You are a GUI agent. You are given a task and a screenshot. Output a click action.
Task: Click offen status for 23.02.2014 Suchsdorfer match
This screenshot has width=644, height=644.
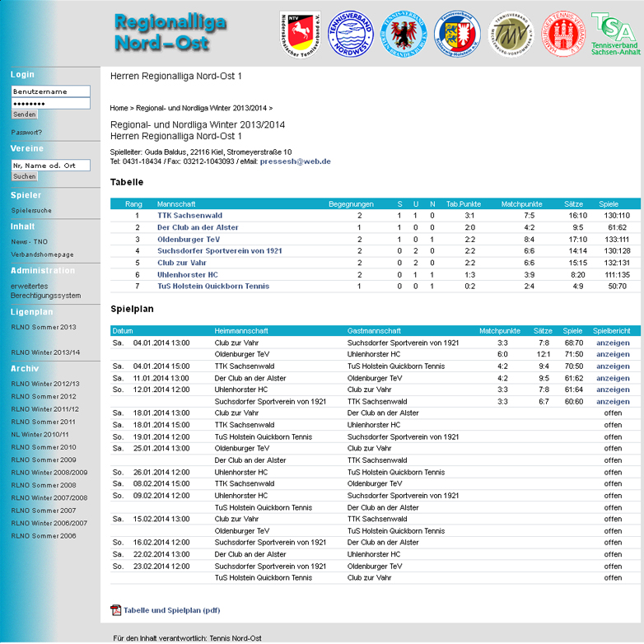coord(613,567)
